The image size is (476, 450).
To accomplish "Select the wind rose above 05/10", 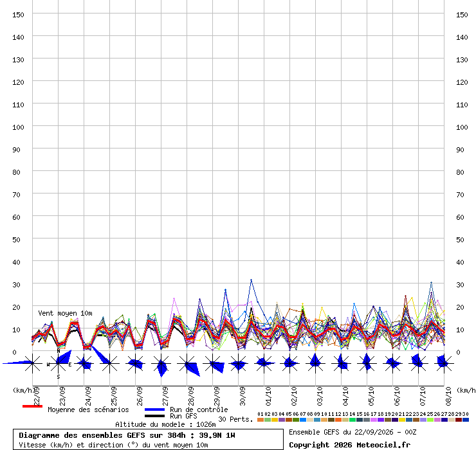I will click(x=367, y=363).
